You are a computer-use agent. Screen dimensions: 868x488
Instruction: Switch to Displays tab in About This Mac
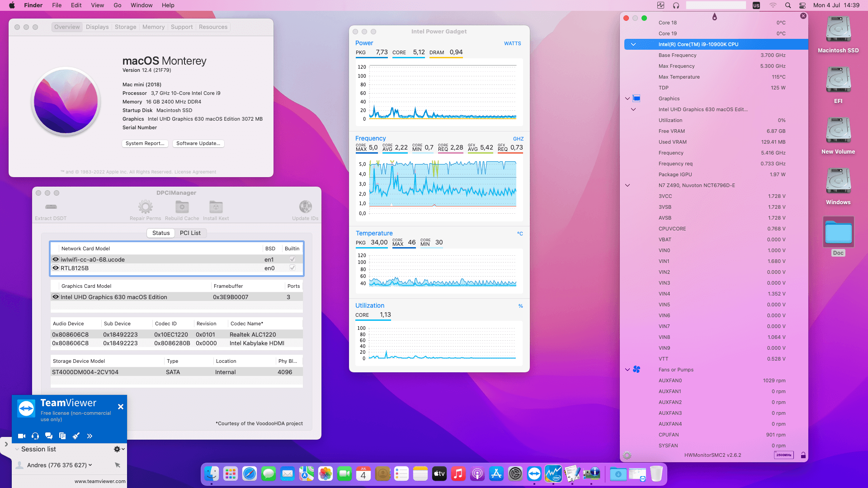point(97,27)
